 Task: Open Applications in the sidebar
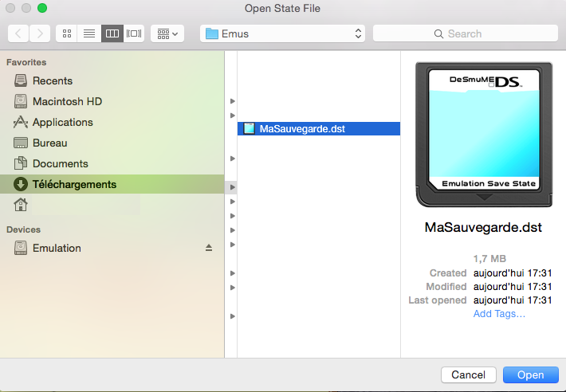point(112,122)
